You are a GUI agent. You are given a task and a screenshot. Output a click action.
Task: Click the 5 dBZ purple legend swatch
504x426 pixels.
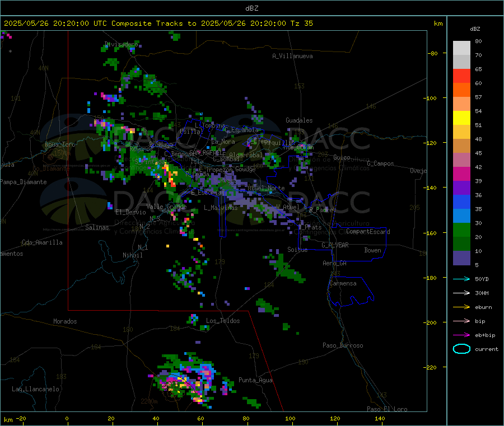461,258
